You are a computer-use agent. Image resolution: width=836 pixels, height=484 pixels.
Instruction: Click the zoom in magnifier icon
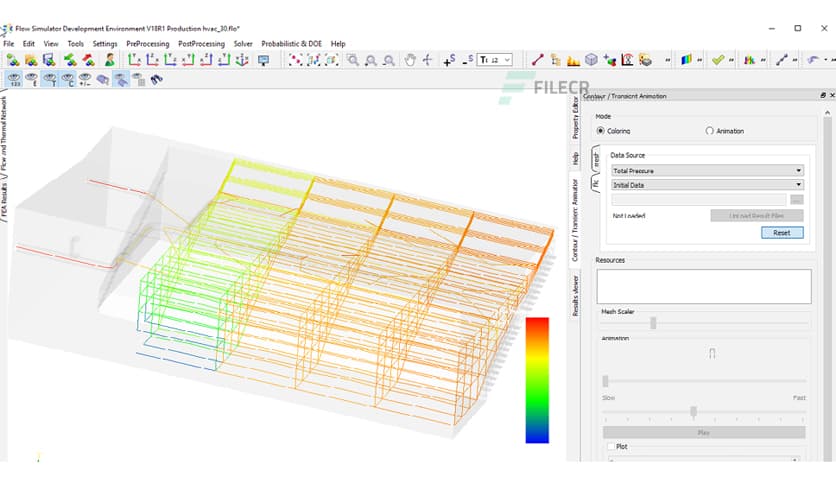coord(371,60)
